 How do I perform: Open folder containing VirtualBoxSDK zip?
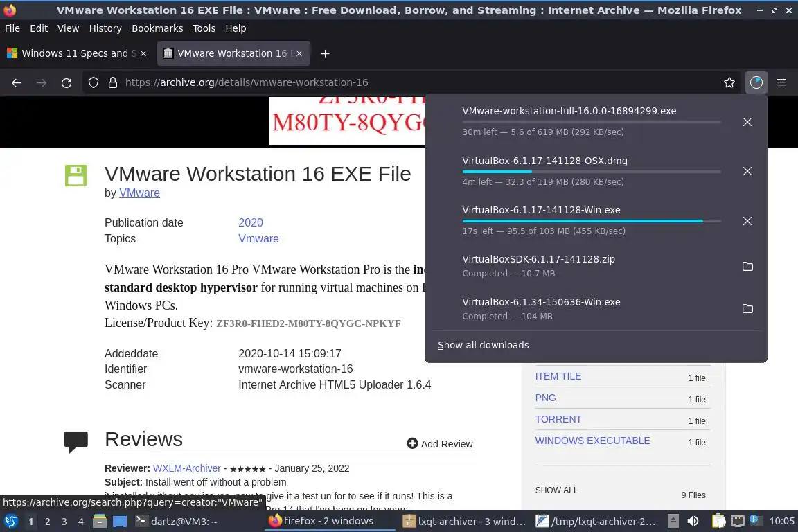[747, 266]
